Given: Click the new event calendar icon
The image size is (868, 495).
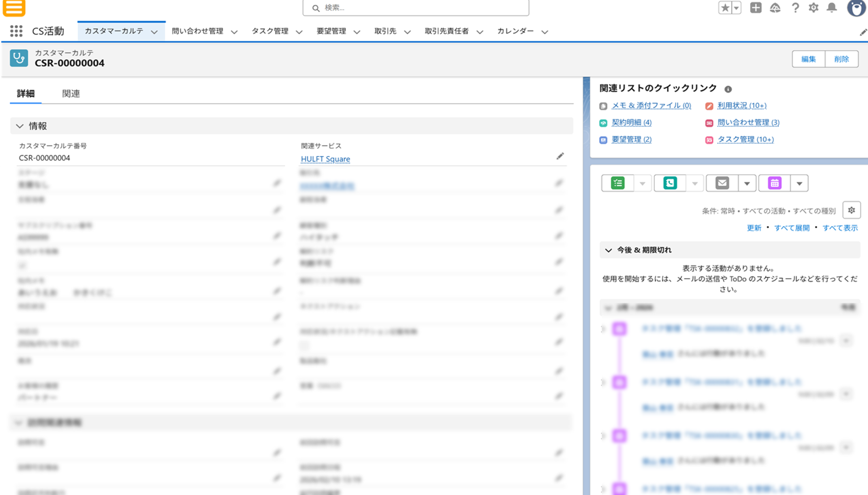Looking at the screenshot, I should tap(774, 183).
